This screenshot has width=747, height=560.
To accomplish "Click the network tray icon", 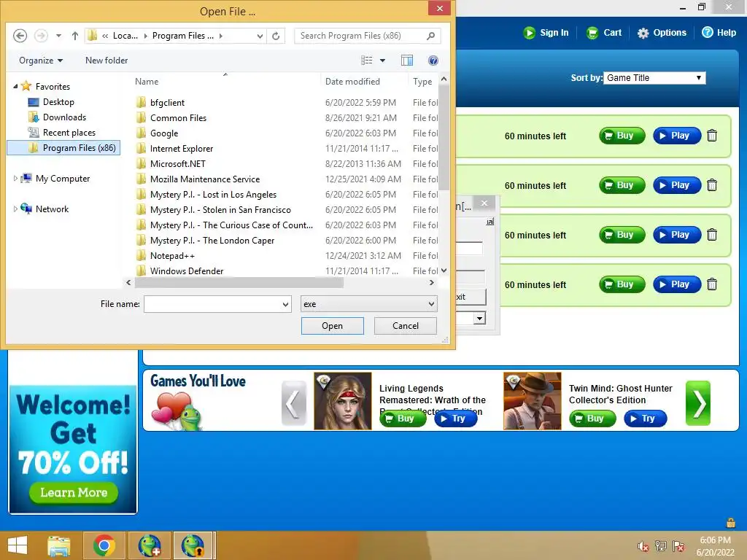I will click(661, 546).
